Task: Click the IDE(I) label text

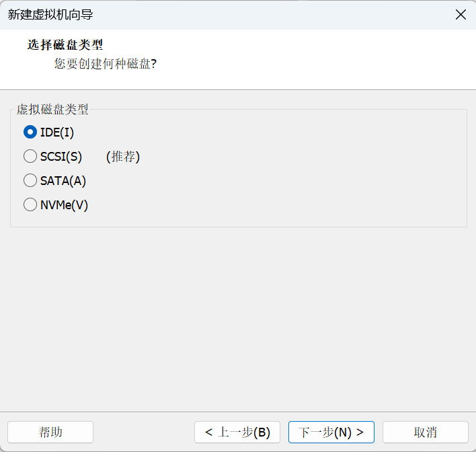Action: coord(57,133)
